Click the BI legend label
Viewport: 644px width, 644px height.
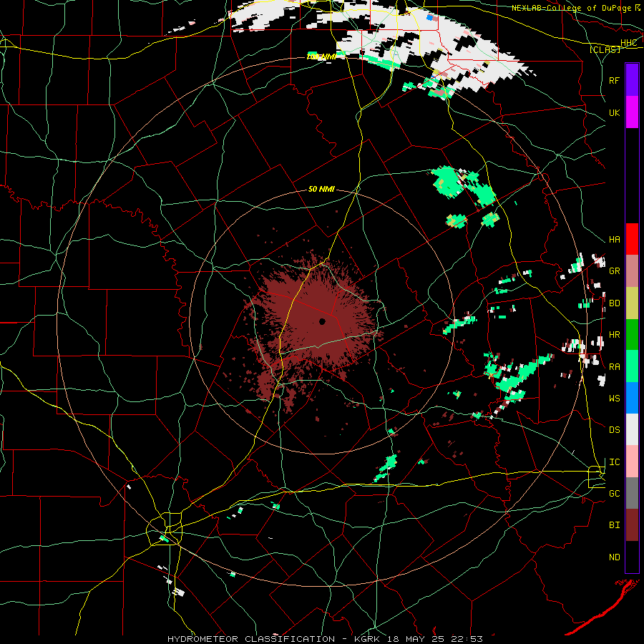(x=614, y=525)
